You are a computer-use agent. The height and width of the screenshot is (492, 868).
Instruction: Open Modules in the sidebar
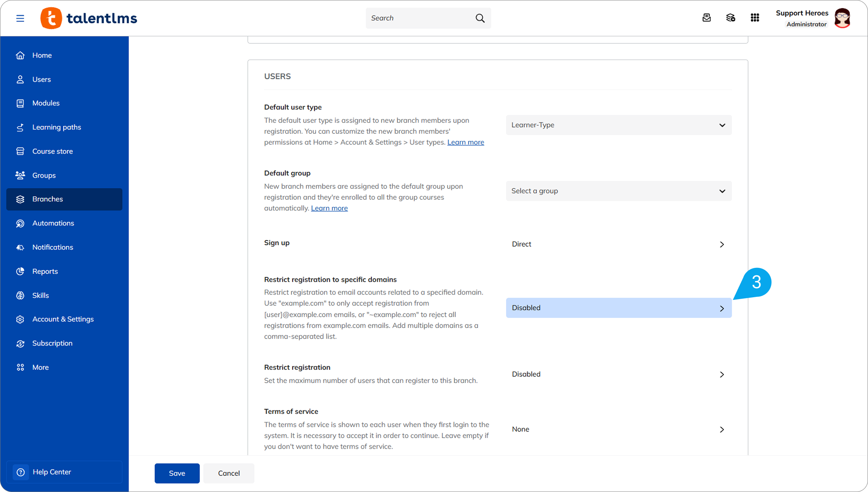(x=64, y=103)
